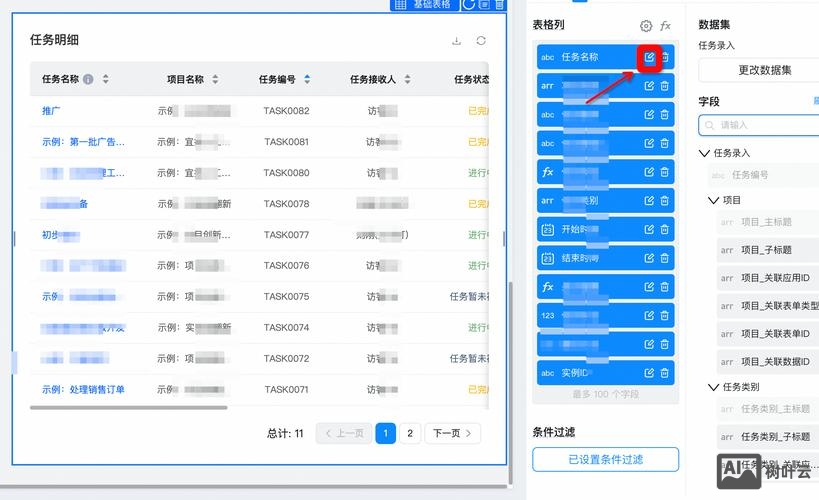Open the fx formula icon beside 表格列
Screen dimensions: 819x500
(665, 26)
